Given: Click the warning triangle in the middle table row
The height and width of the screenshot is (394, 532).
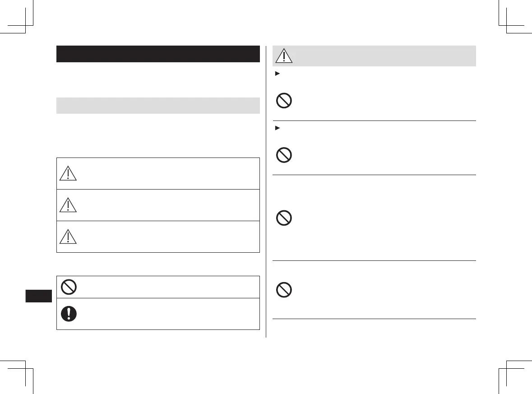Looking at the screenshot, I should pos(68,205).
